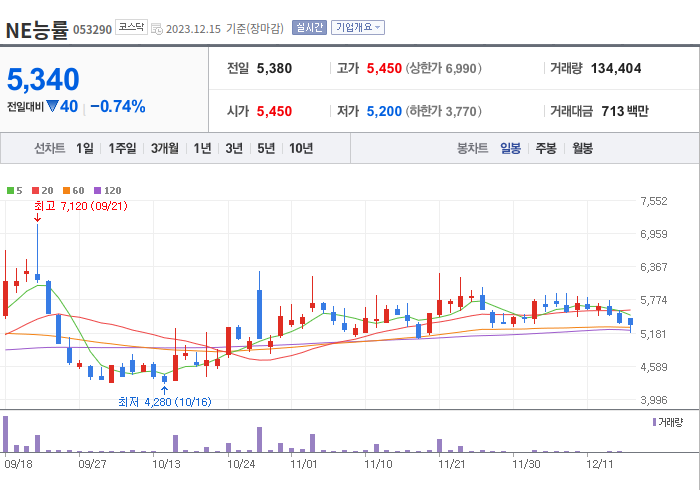
Task: Click the 상한가 6,990 text
Action: tap(443, 68)
